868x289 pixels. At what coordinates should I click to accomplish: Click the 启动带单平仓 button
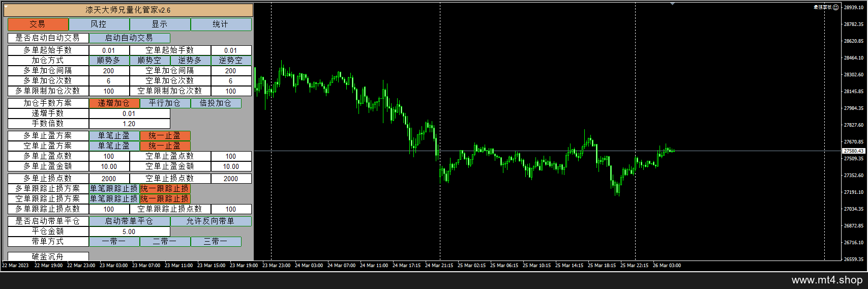pos(130,221)
